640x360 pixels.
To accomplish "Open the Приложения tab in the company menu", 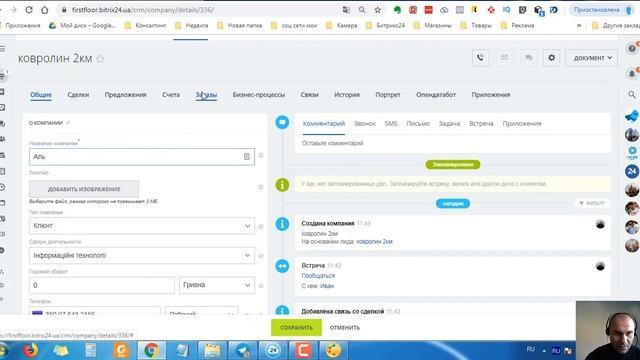I will coord(491,95).
